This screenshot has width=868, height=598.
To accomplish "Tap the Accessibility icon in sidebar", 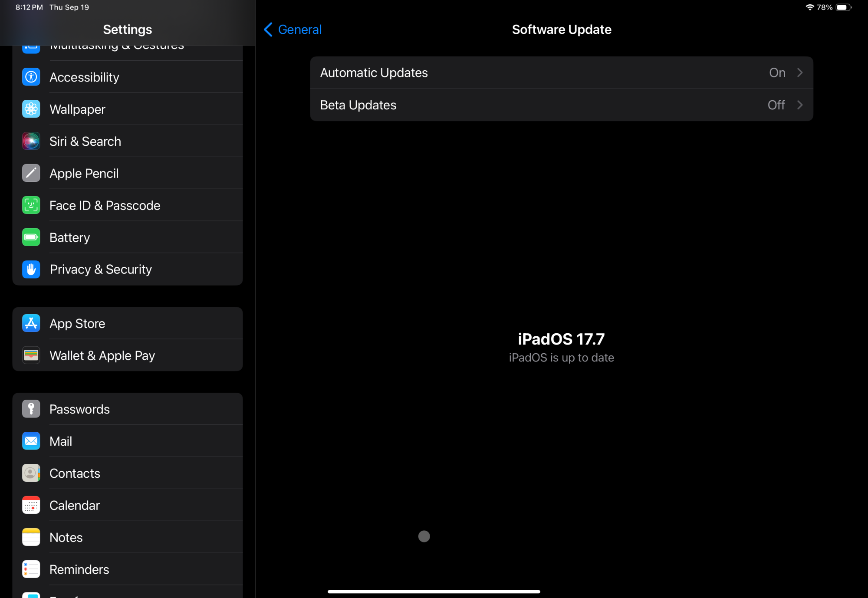I will click(x=31, y=77).
